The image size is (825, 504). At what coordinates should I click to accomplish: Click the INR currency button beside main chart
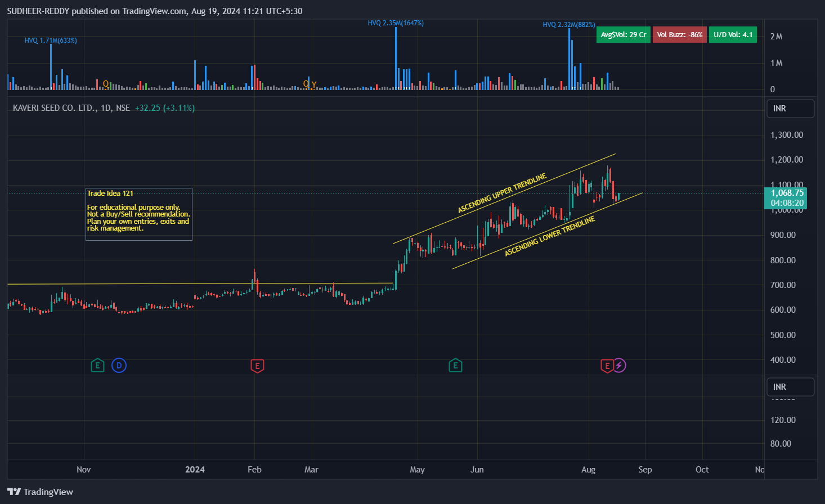[x=790, y=109]
